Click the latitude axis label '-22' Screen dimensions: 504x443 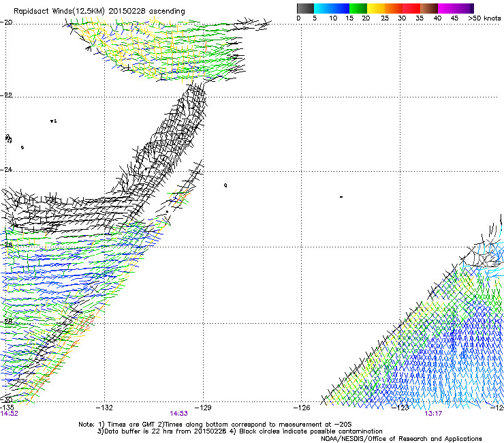coord(6,95)
